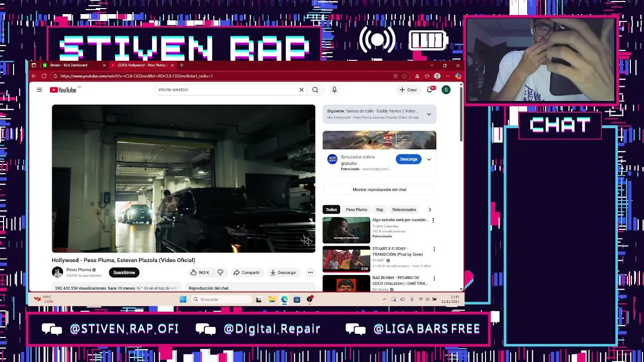This screenshot has height=362, width=644.
Task: Select the Relacionados filter chip
Action: pyautogui.click(x=404, y=210)
